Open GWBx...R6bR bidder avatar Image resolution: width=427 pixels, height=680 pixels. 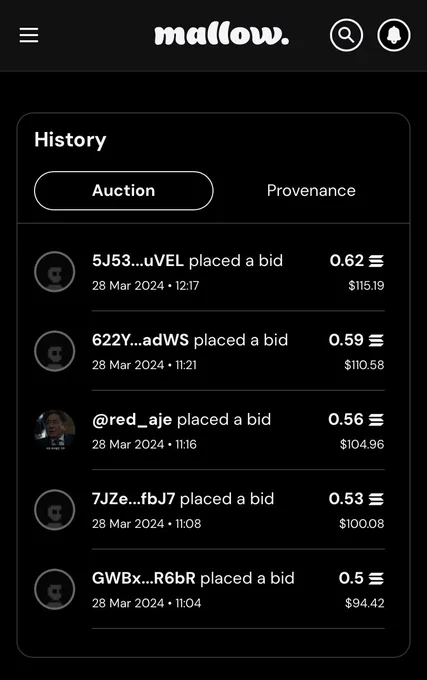(55, 589)
